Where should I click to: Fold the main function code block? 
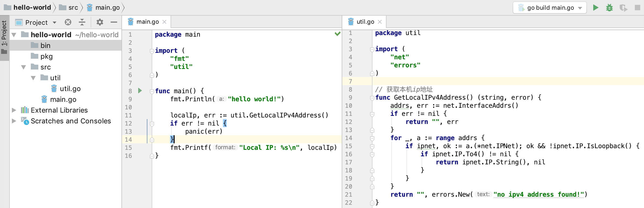point(152,91)
